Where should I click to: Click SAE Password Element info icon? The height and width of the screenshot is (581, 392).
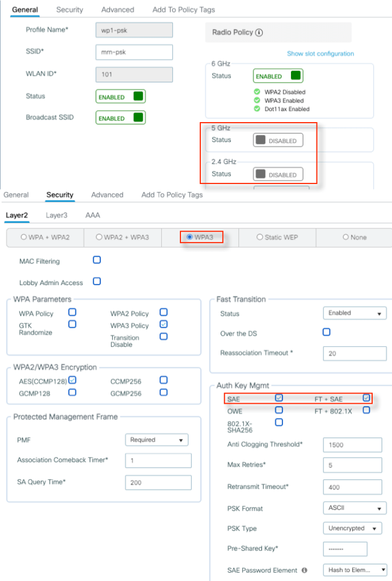305,570
